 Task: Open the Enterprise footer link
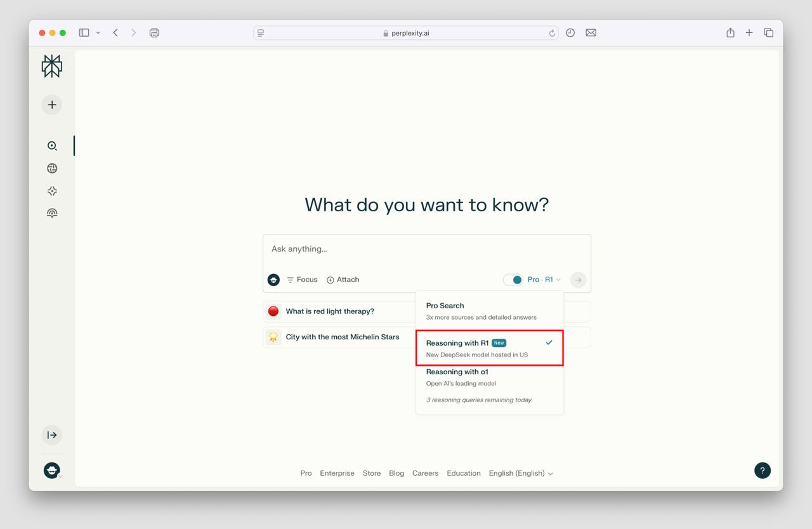coord(337,473)
